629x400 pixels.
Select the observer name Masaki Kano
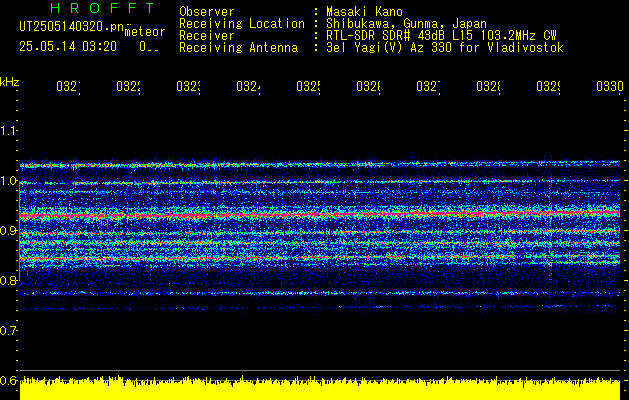coord(364,12)
